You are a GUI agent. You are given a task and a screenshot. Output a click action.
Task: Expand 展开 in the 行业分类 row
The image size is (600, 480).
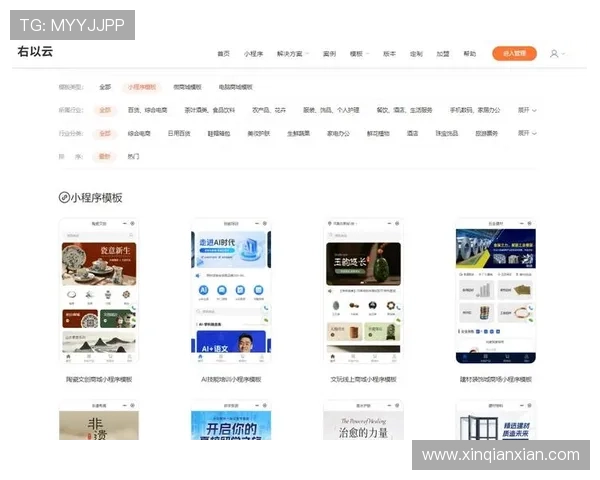[x=527, y=134]
